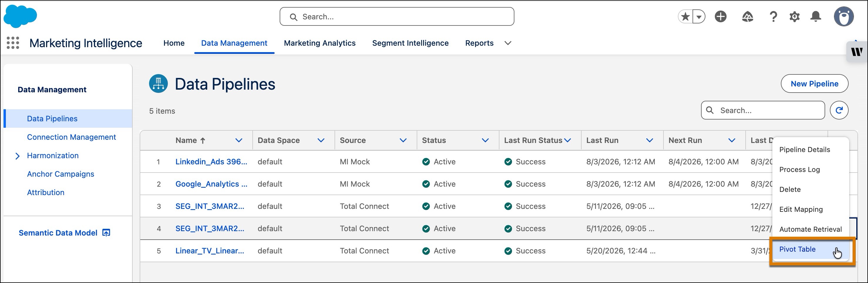The image size is (868, 283).
Task: Switch to Segment Intelligence tab
Action: tap(410, 43)
